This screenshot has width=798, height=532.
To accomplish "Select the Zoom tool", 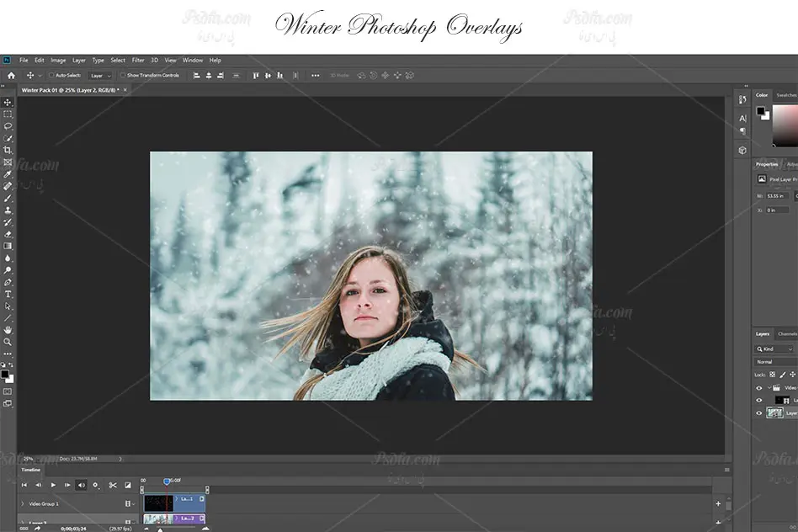I will pos(8,342).
